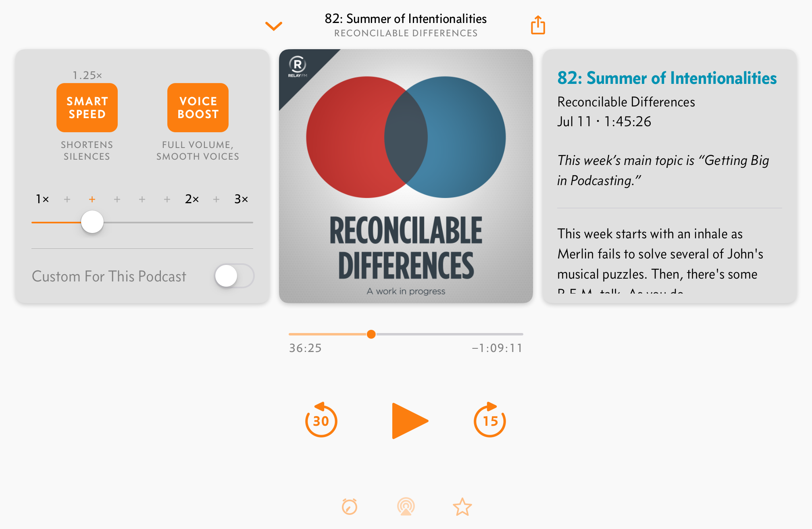Tap 'Getting Big in Podcasting' summary text

(x=663, y=170)
